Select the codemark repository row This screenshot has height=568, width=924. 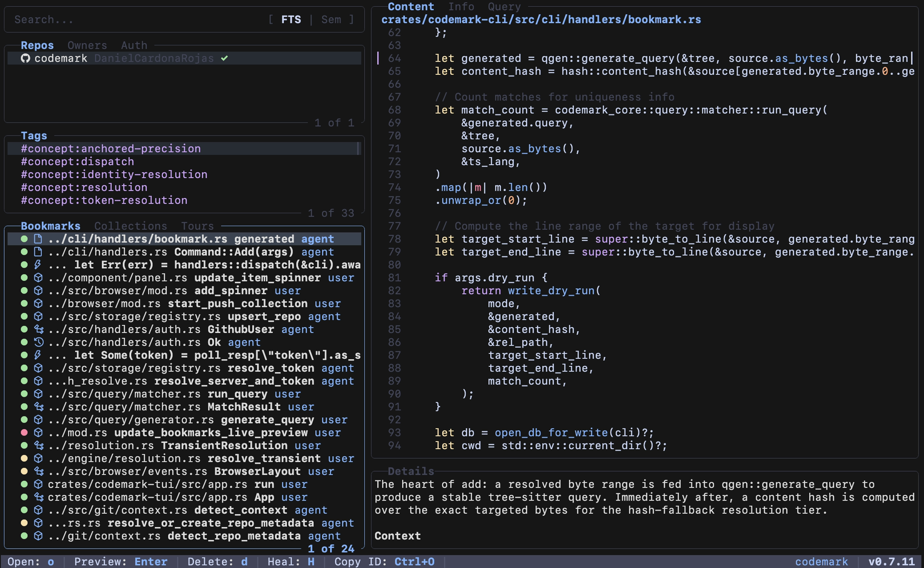pyautogui.click(x=184, y=58)
